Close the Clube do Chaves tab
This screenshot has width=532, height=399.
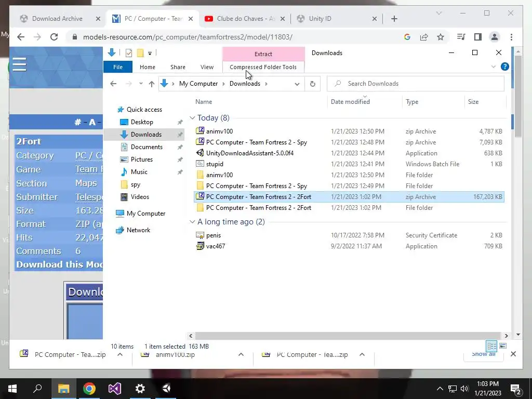point(283,19)
